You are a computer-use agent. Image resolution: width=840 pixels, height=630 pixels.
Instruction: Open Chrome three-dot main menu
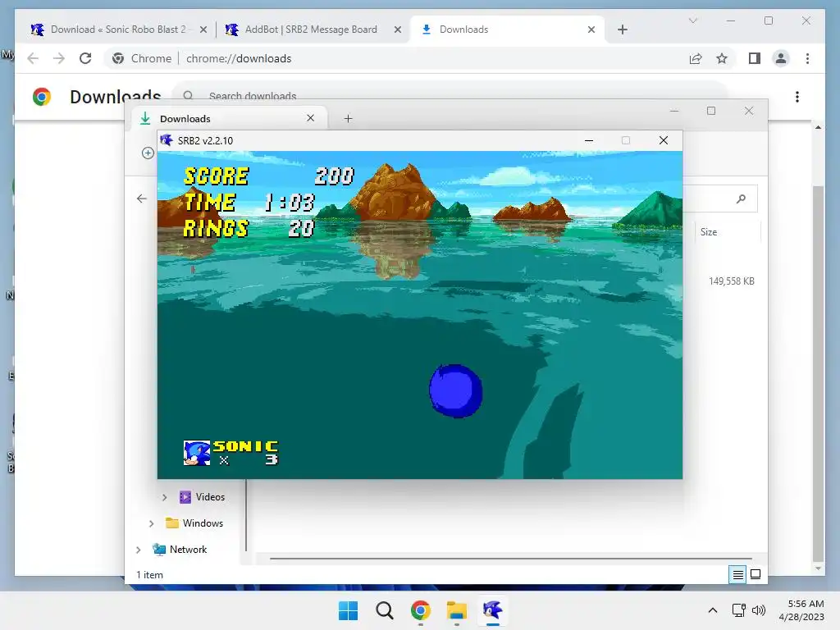(807, 58)
